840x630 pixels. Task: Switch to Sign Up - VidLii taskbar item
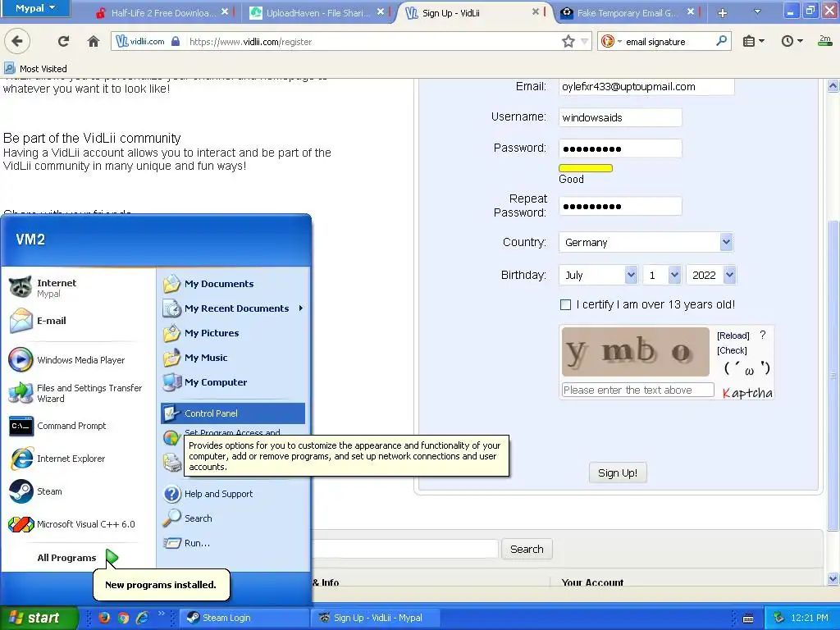click(375, 618)
